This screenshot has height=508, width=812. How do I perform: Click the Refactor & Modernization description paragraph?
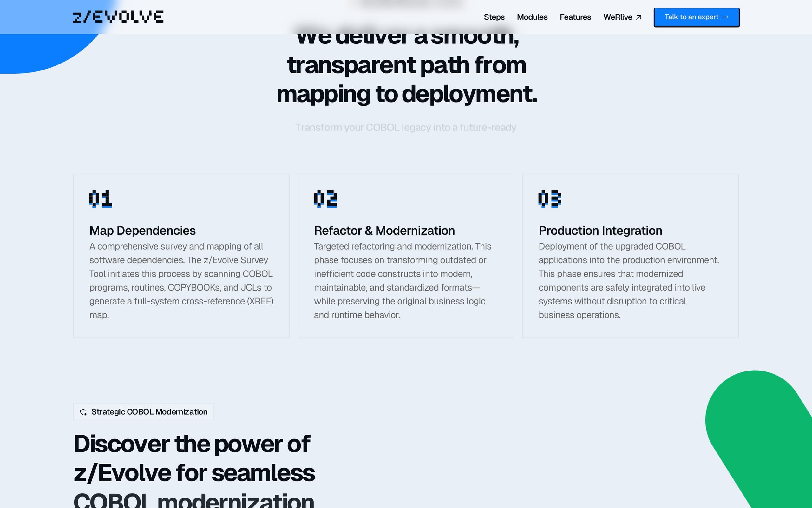pos(403,281)
